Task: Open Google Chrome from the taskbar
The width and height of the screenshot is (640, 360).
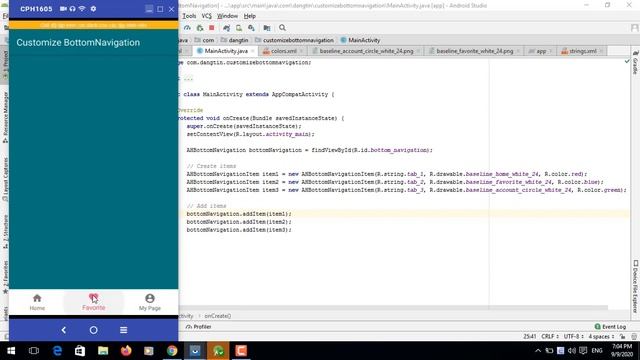Action: pos(172,351)
